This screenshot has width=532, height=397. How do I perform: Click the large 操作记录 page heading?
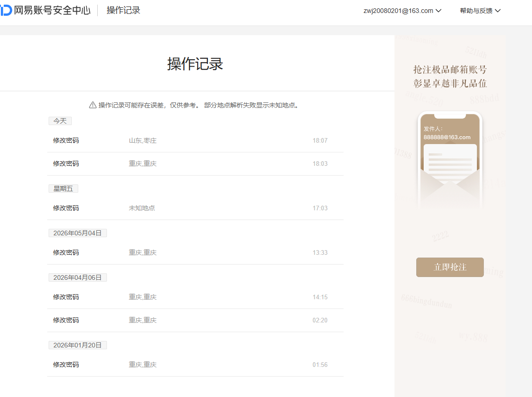click(195, 64)
